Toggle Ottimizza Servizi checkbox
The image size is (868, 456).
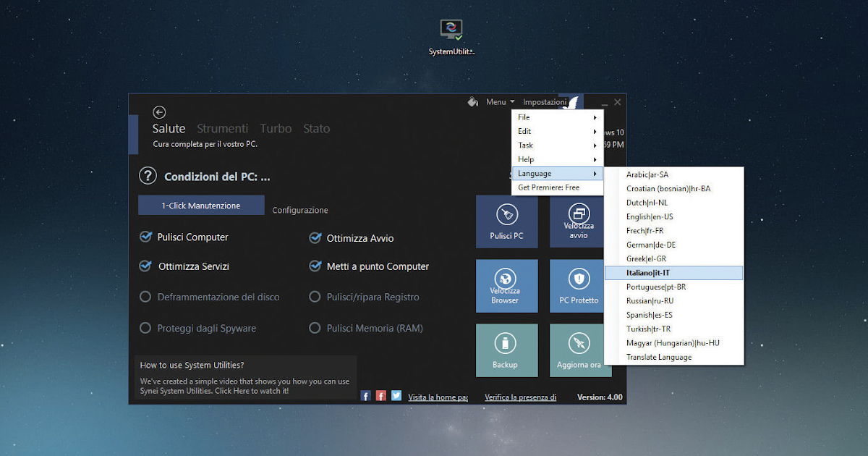point(145,266)
